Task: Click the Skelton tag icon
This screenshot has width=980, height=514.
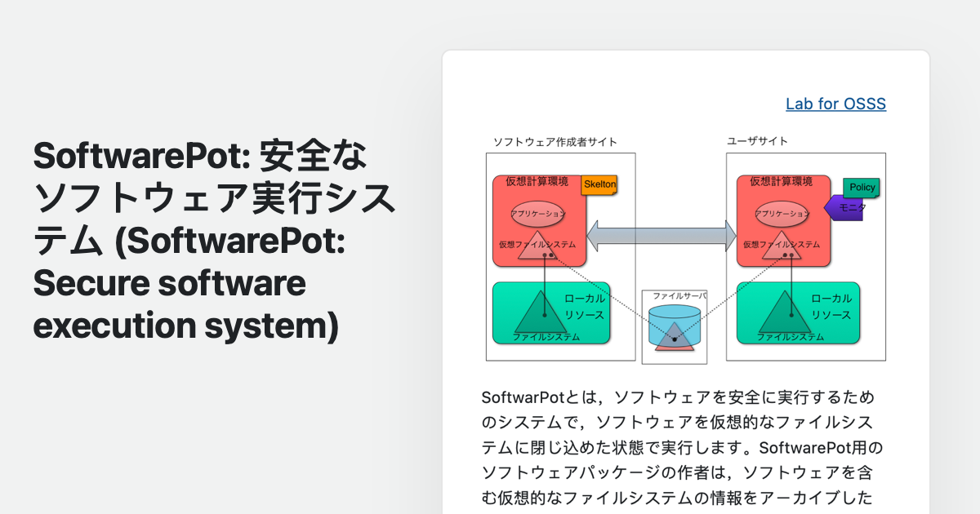Action: click(600, 185)
